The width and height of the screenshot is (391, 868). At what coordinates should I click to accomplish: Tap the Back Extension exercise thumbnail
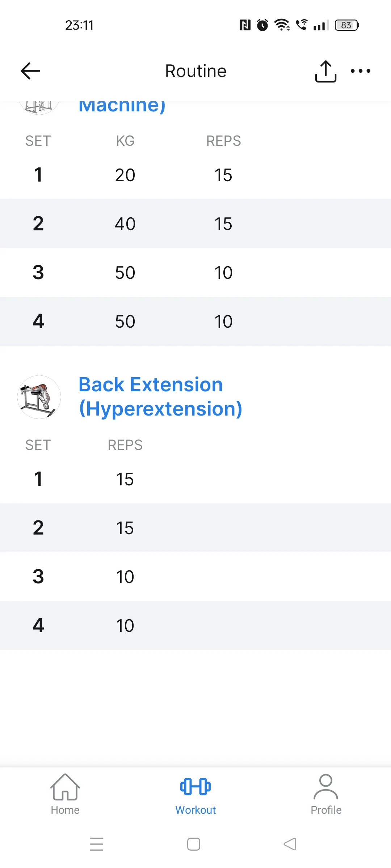coord(39,397)
